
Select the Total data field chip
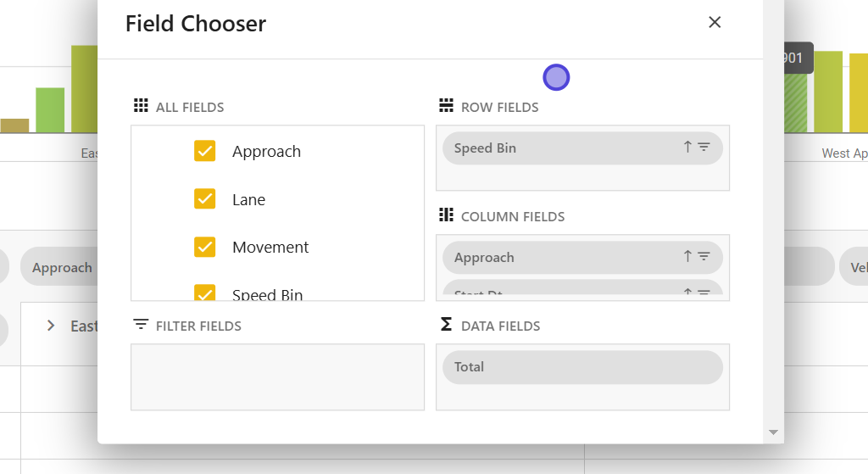[581, 367]
